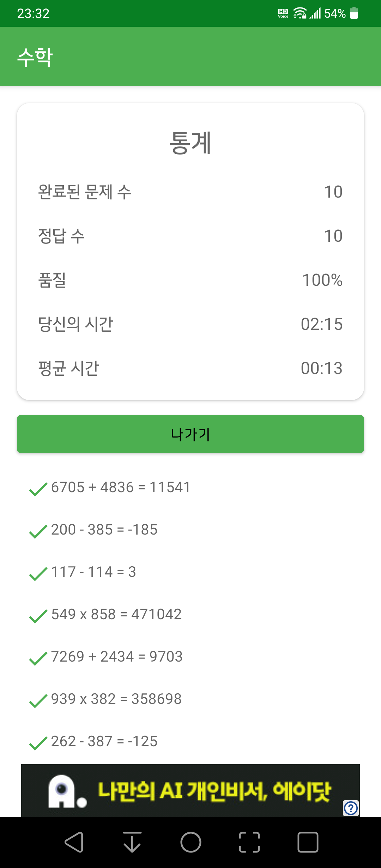Tap the 나가기 exit button
381x868 pixels.
coord(190,434)
